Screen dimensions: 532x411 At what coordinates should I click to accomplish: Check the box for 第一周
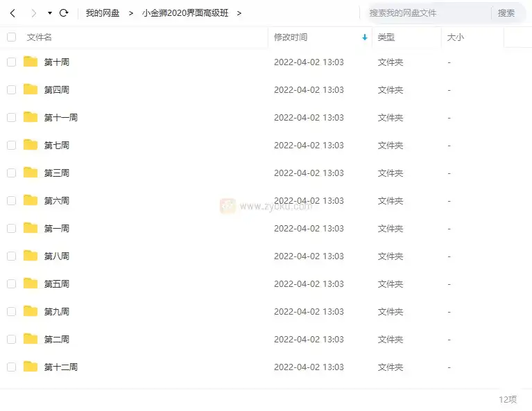click(x=12, y=229)
